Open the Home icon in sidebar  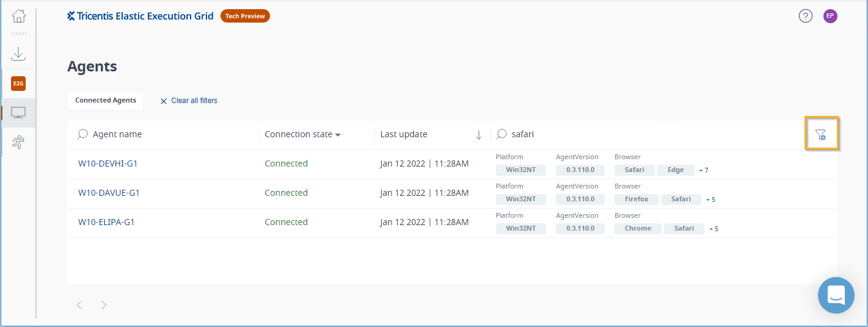[x=19, y=16]
